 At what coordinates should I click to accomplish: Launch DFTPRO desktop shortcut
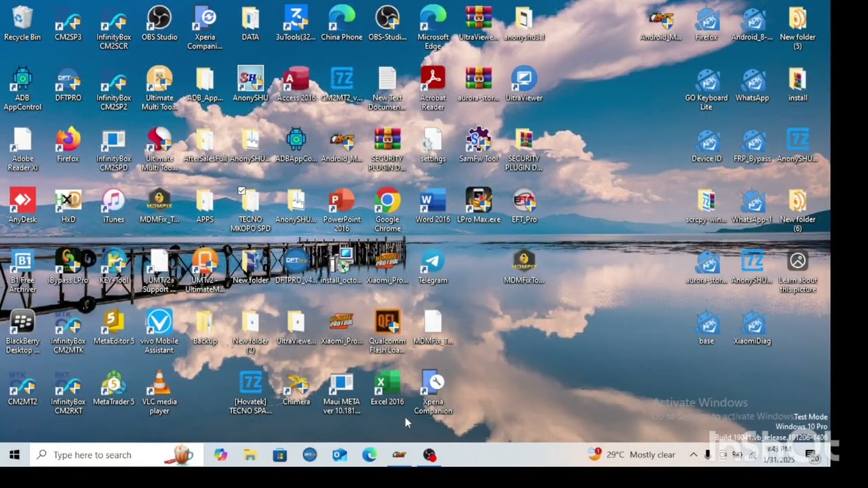pos(68,84)
